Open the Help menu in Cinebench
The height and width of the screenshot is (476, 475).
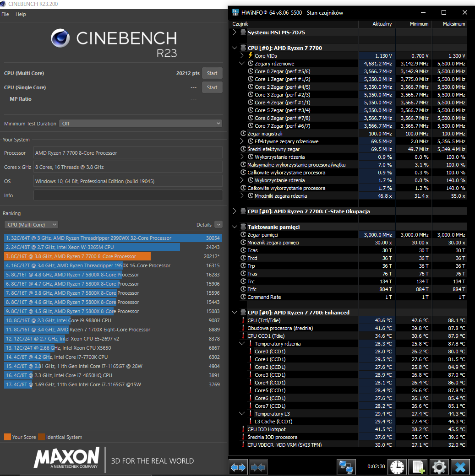coord(21,14)
